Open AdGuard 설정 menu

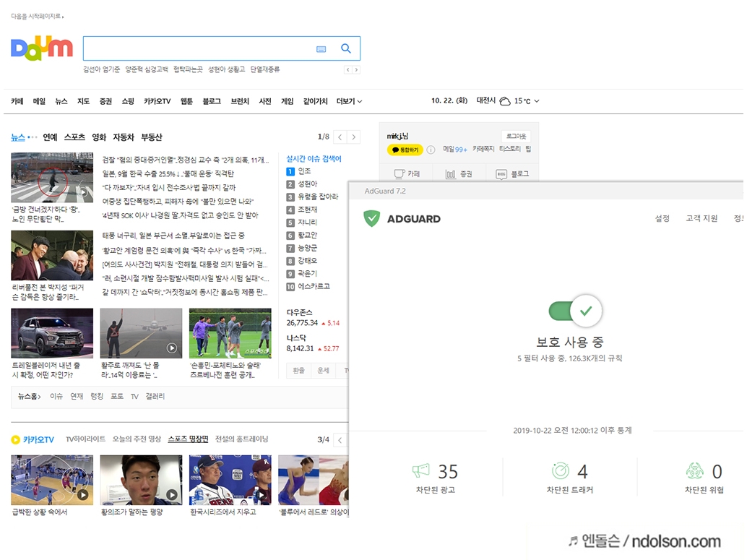[662, 218]
